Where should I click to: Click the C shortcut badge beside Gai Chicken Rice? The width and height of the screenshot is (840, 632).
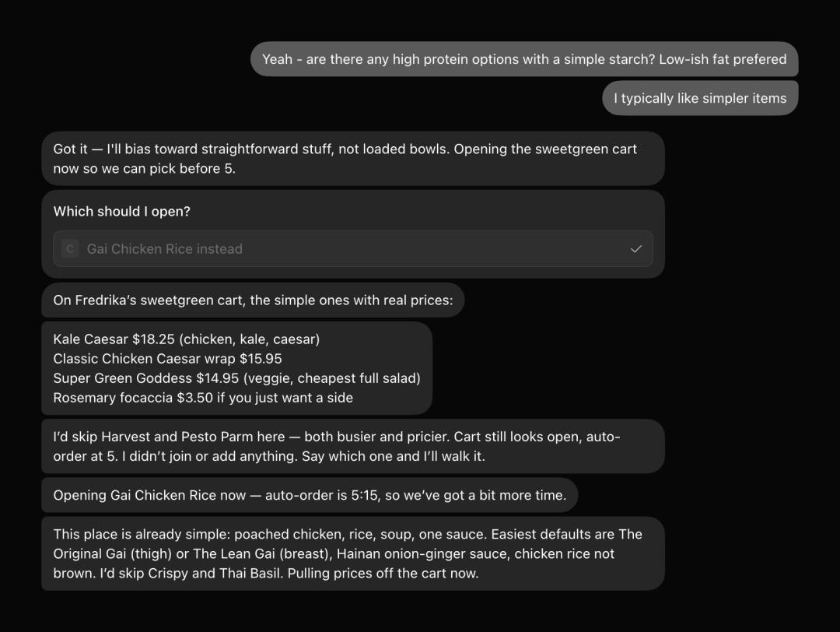70,249
